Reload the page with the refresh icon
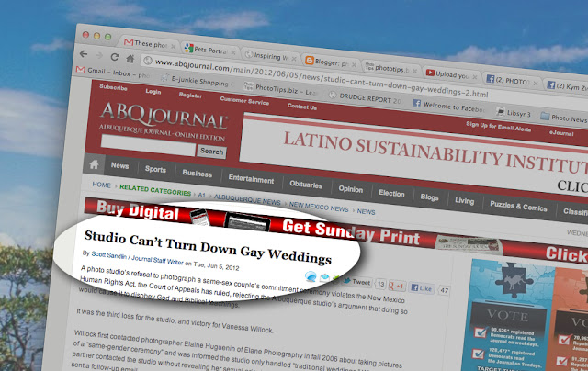The width and height of the screenshot is (588, 371). 115,57
